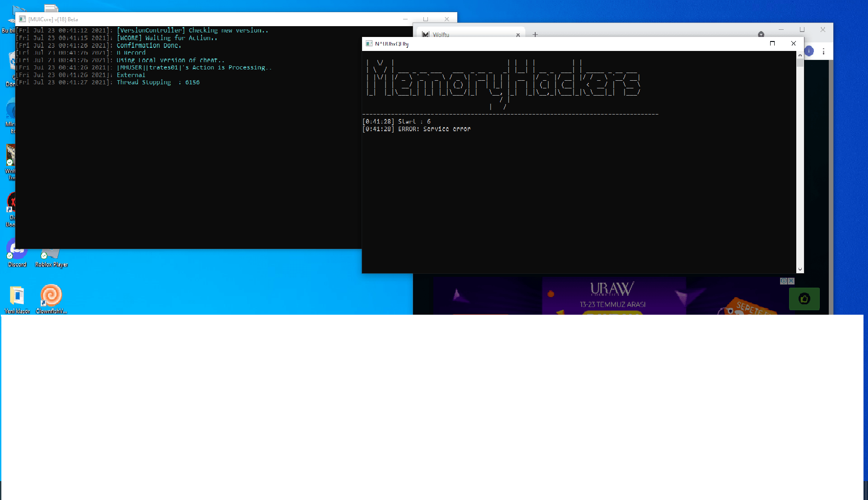Click the "Confirmation Done." log line
868x500 pixels.
tap(99, 46)
